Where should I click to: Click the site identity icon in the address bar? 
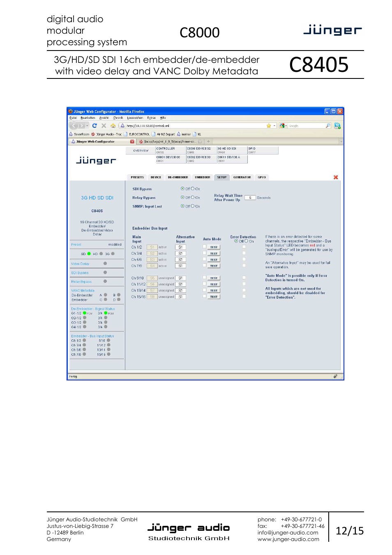122,126
